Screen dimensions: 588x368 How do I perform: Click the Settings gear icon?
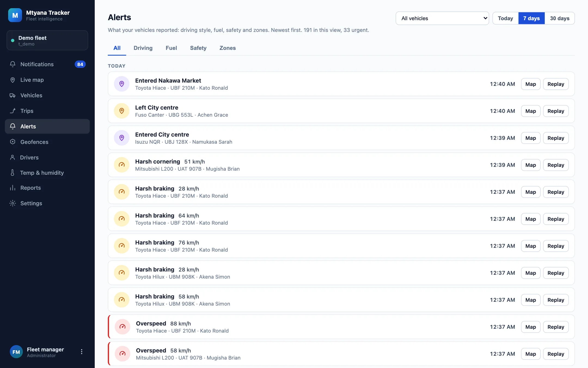pos(13,203)
